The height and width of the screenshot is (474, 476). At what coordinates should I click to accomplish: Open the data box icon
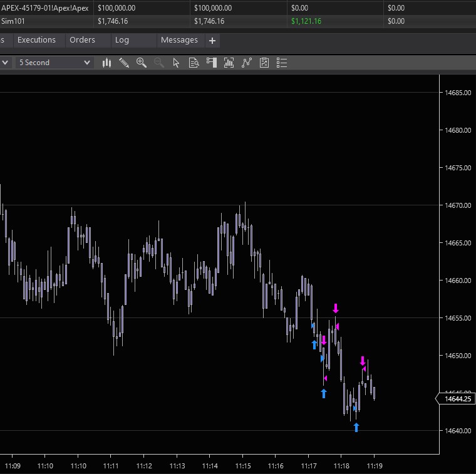[194, 63]
